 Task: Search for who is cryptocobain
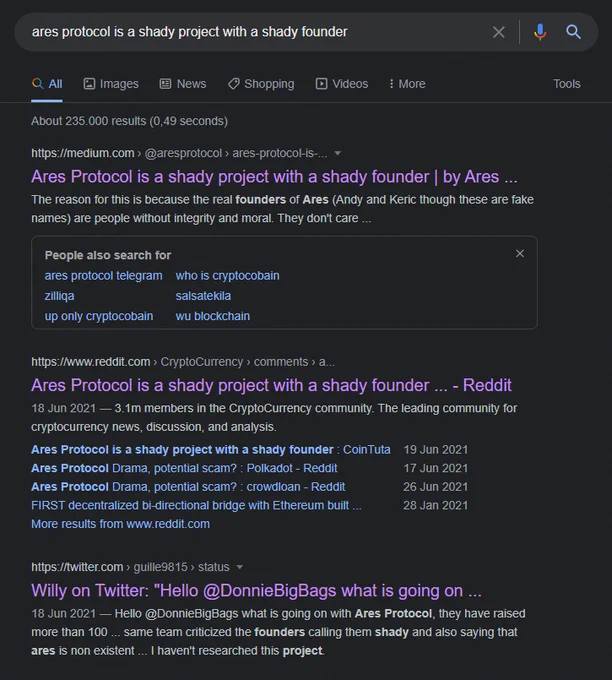click(227, 276)
